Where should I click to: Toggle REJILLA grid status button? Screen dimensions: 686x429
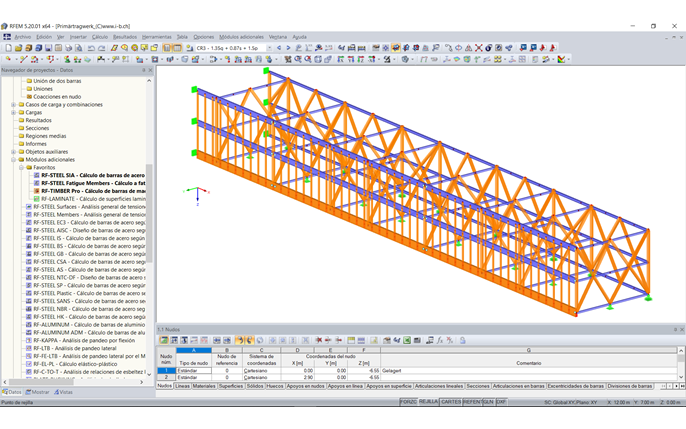pos(428,401)
